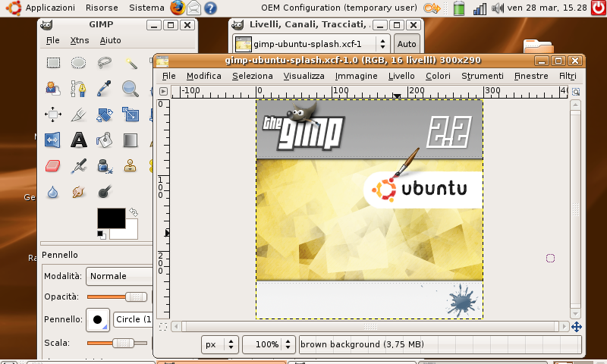Toggle the Quick Mask button
The width and height of the screenshot is (607, 364).
(x=163, y=327)
